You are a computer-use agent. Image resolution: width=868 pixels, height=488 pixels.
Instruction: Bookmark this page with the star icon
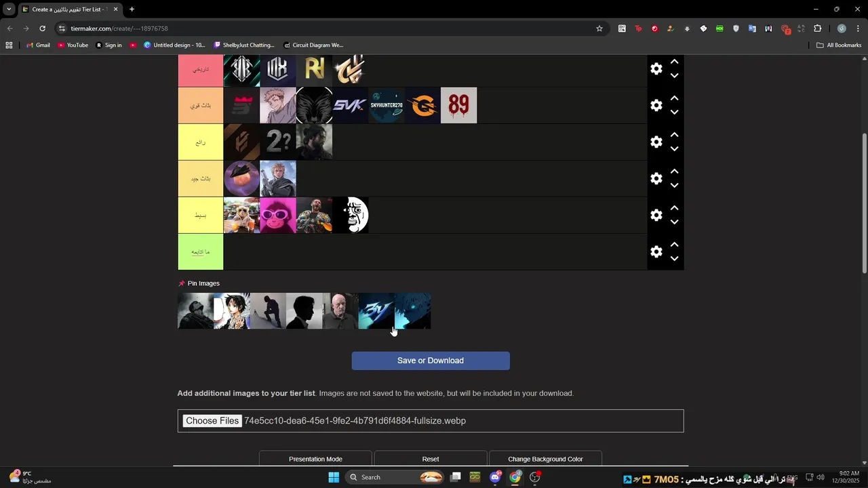click(599, 28)
